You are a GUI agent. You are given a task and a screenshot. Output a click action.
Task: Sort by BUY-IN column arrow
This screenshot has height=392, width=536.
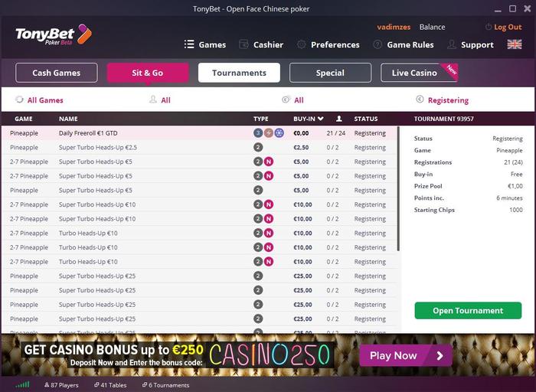point(320,119)
